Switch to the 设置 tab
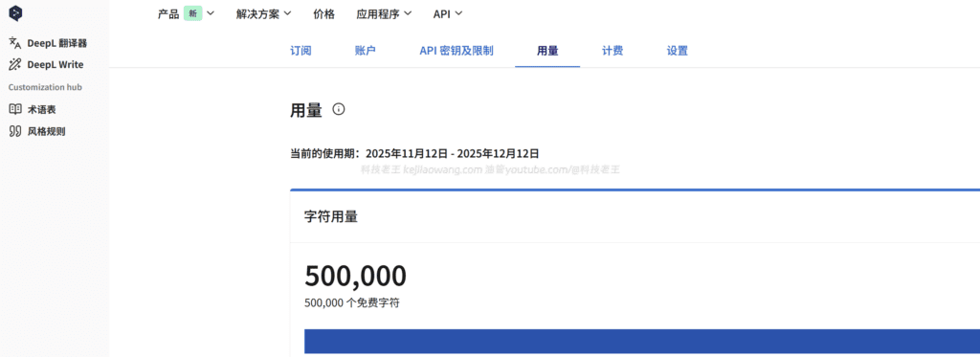Screen dimensions: 980x357 click(678, 51)
